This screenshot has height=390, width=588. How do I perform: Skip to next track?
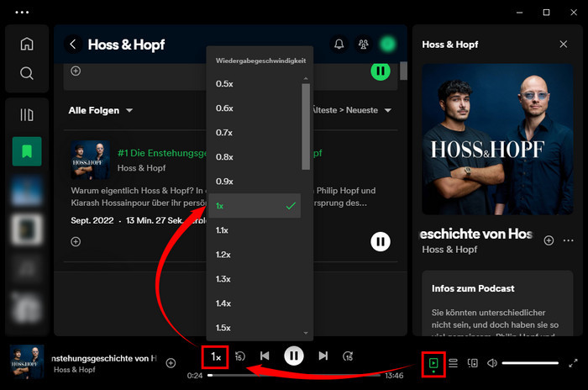click(x=323, y=356)
